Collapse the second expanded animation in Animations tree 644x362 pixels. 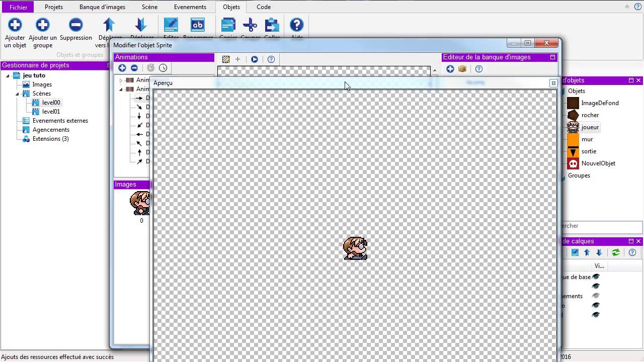click(121, 89)
